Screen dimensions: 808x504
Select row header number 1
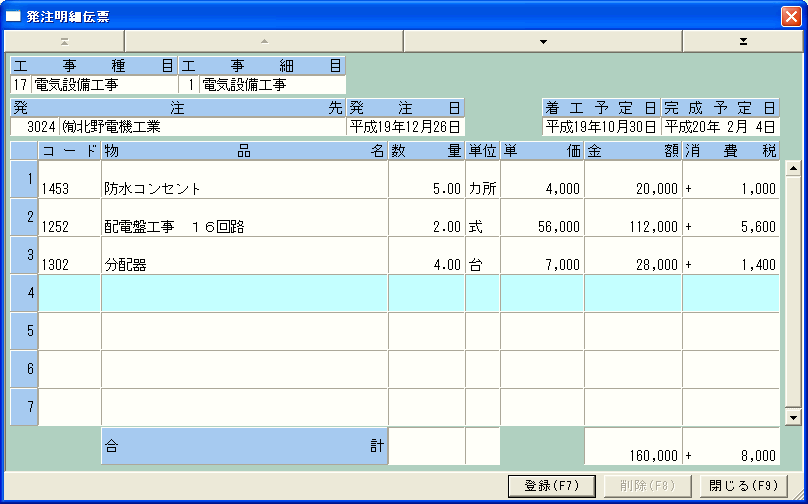(24, 180)
